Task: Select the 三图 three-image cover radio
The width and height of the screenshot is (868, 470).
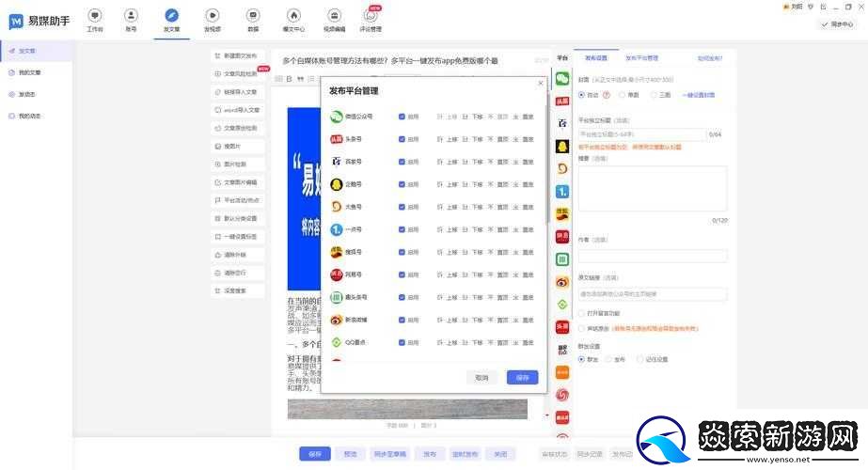Action: [654, 95]
